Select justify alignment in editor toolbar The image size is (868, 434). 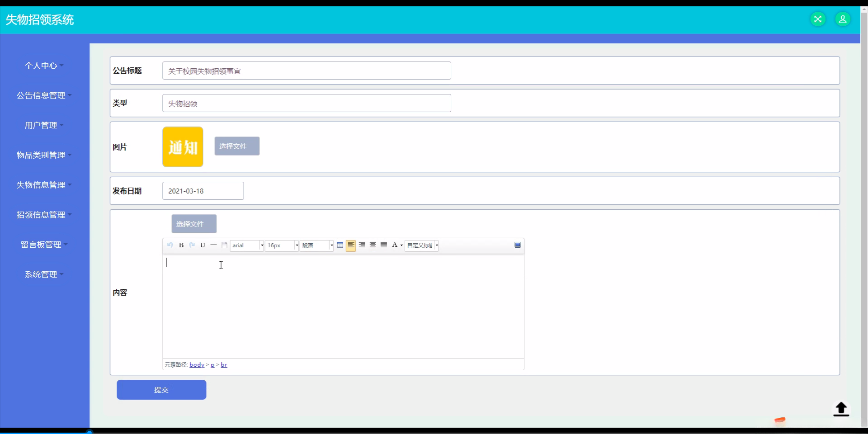(383, 245)
